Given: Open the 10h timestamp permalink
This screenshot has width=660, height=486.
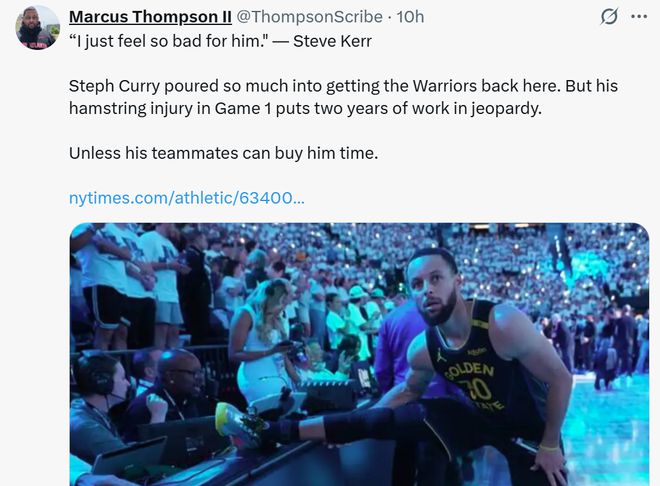Looking at the screenshot, I should click(x=411, y=17).
